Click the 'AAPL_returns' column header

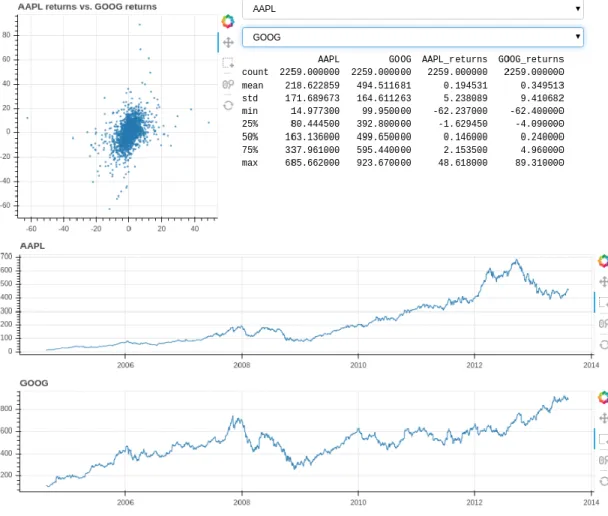454,59
